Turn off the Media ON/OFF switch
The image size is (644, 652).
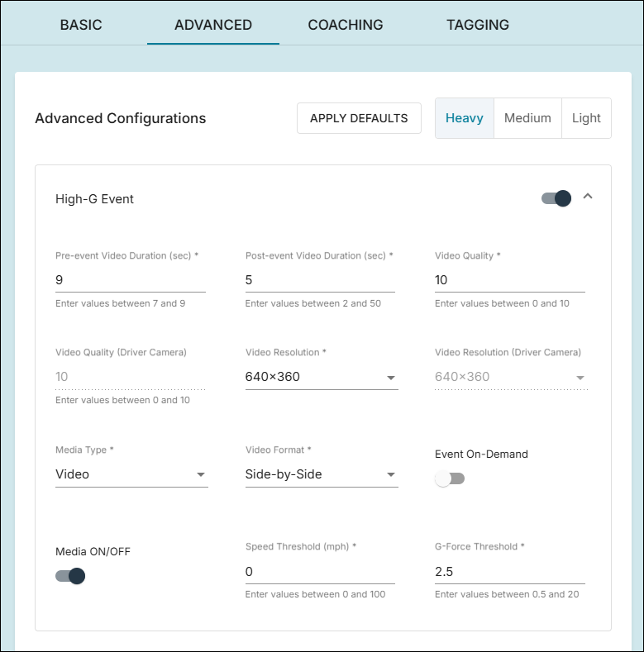tap(70, 576)
